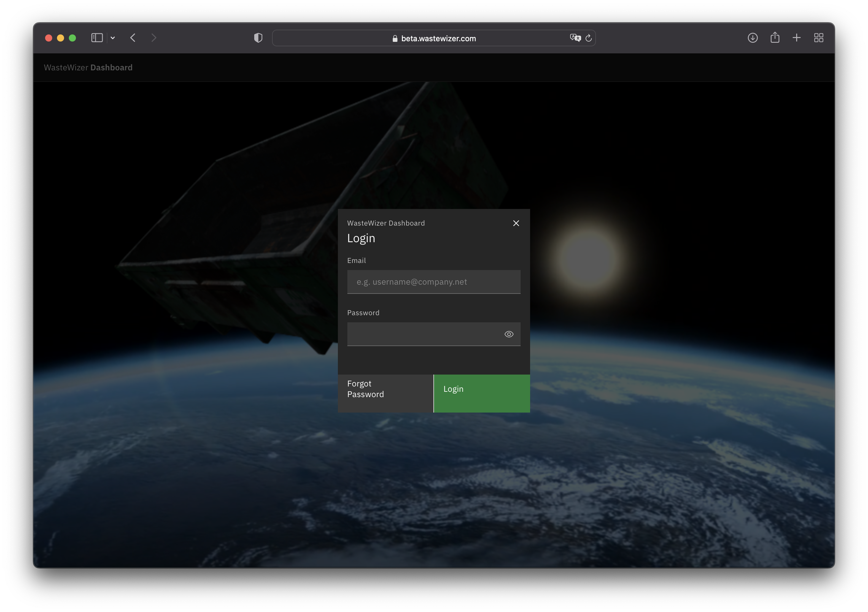This screenshot has width=868, height=612.
Task: Reload the page with the refresh icon
Action: [x=589, y=38]
